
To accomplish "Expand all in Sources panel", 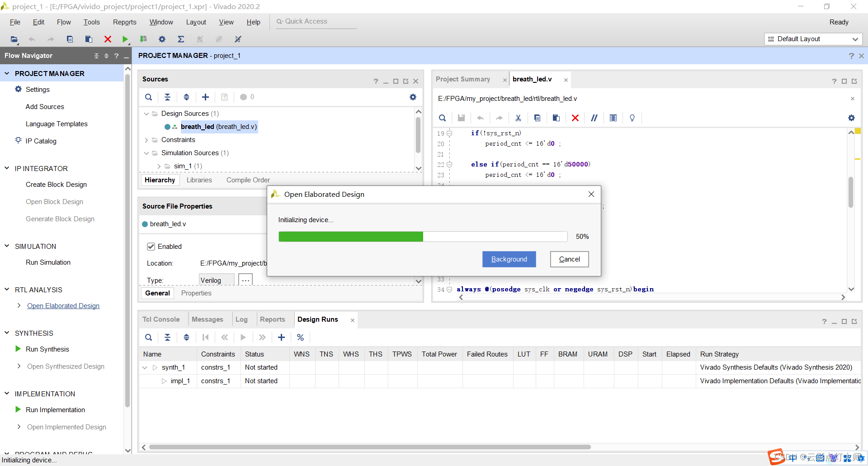I will (x=186, y=97).
